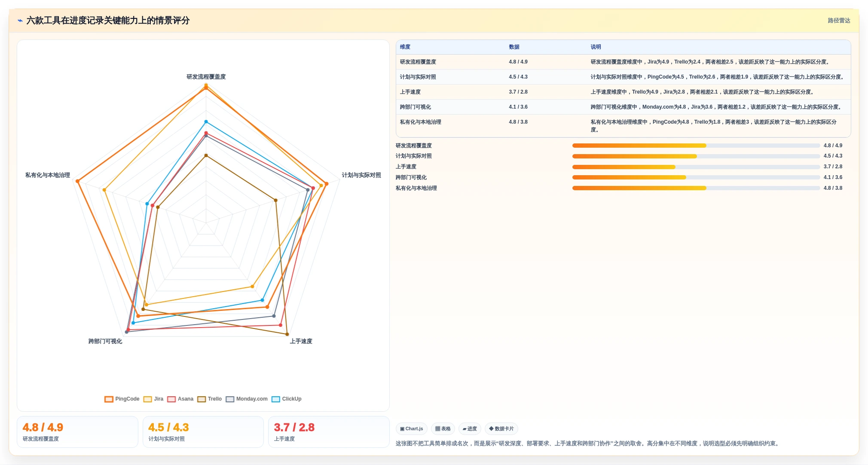Click the lightning icon beside the title
Image resolution: width=868 pixels, height=465 pixels.
(20, 21)
